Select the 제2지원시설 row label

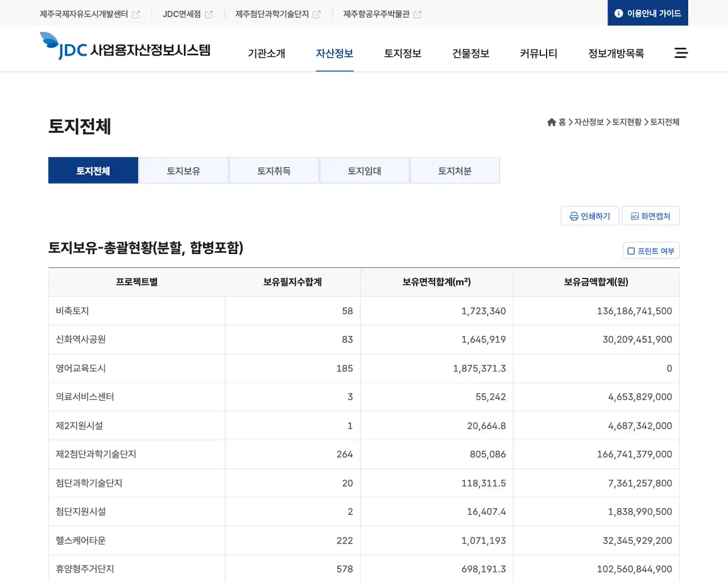79,426
